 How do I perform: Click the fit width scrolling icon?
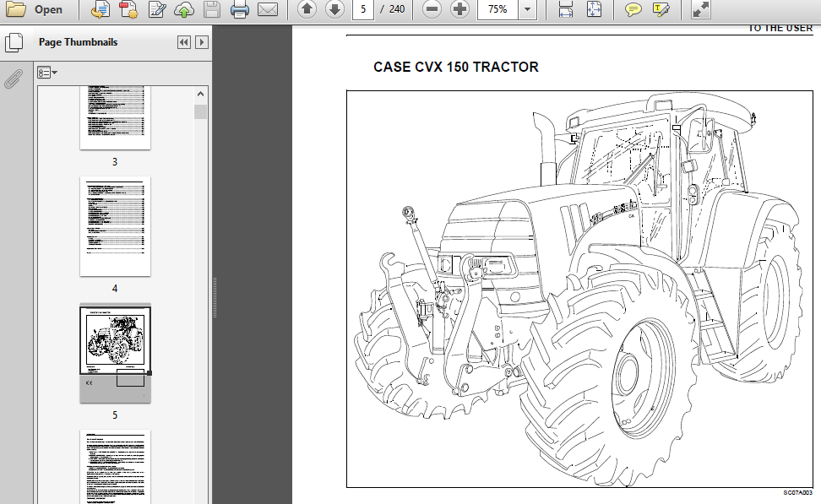tap(565, 9)
